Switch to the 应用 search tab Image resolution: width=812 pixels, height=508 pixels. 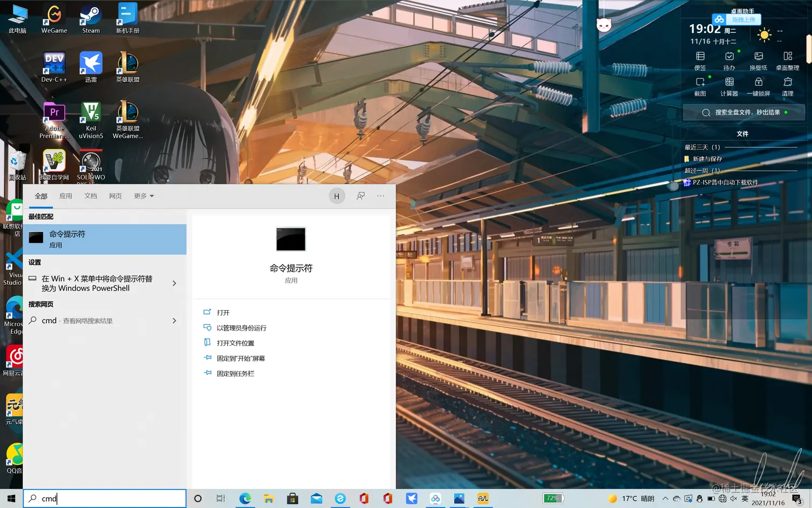tap(66, 196)
